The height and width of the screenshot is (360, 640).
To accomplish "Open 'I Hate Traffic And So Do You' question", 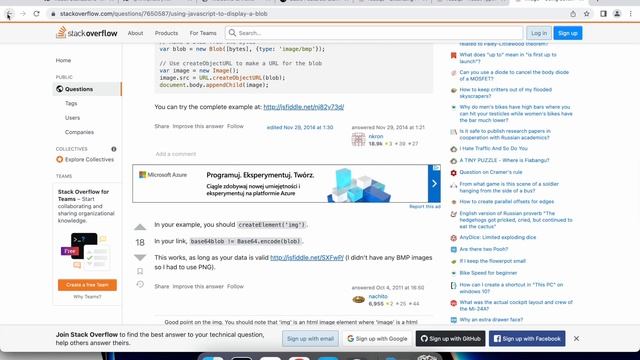I will coord(493,149).
